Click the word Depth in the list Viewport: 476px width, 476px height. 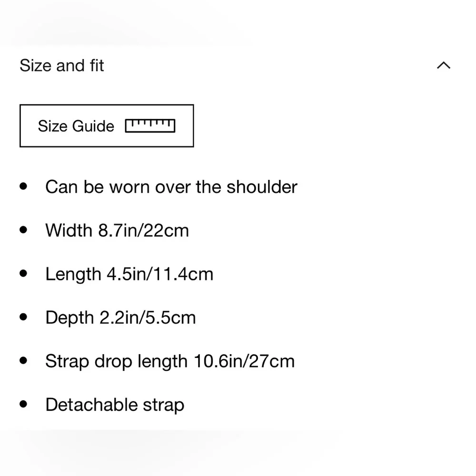click(x=69, y=318)
